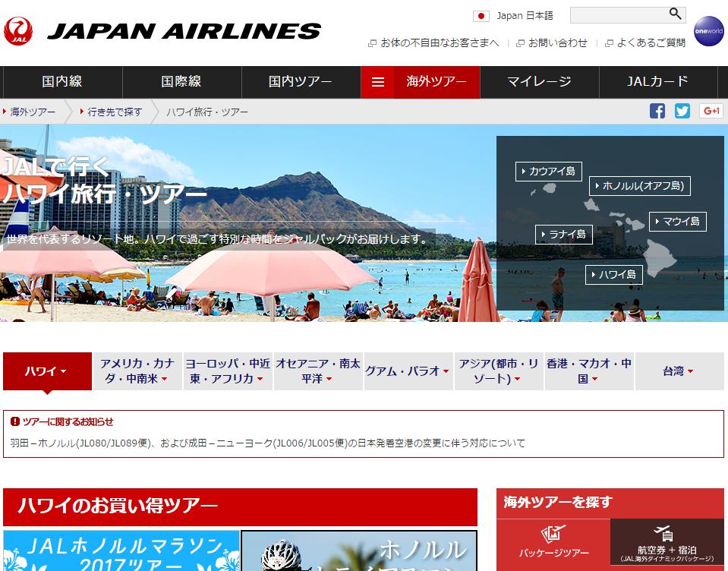728x571 pixels.
Task: Select the 海外ツアー menu item
Action: [x=436, y=82]
